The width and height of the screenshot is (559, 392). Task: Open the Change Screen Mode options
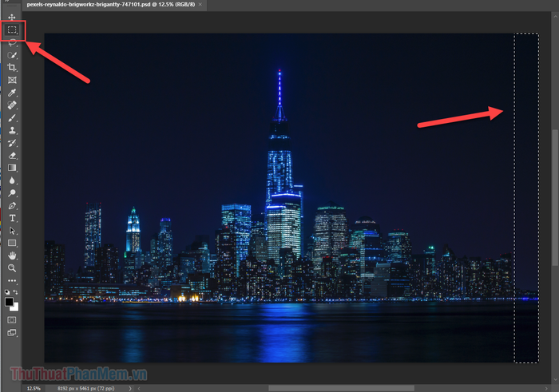12,332
